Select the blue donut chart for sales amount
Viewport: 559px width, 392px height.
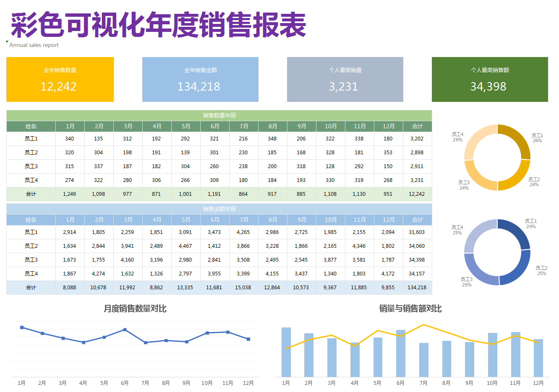point(497,252)
